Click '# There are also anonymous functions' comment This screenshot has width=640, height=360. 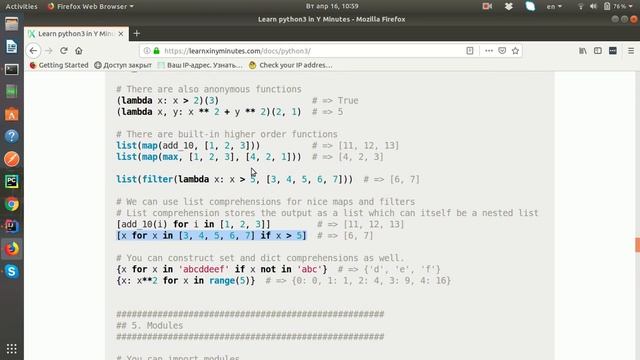(x=209, y=89)
